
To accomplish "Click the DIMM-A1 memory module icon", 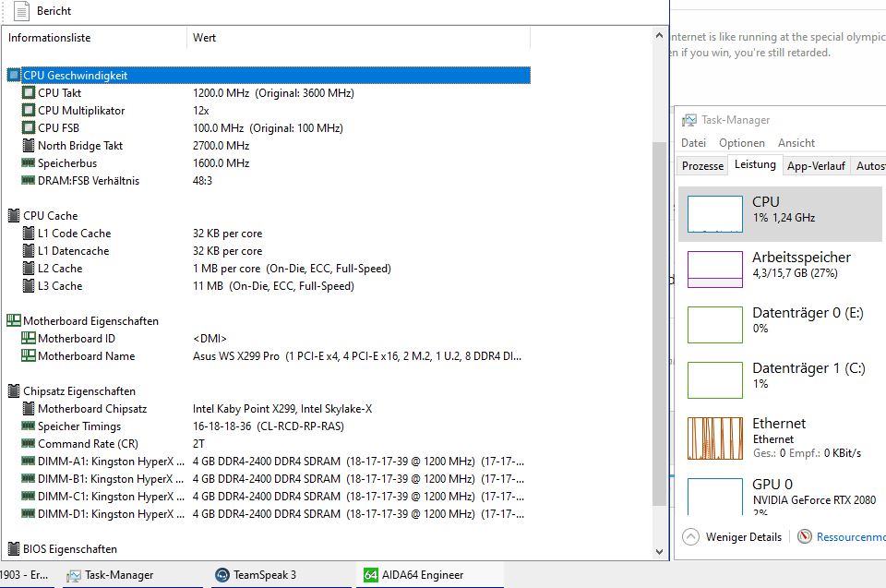I will click(x=29, y=461).
